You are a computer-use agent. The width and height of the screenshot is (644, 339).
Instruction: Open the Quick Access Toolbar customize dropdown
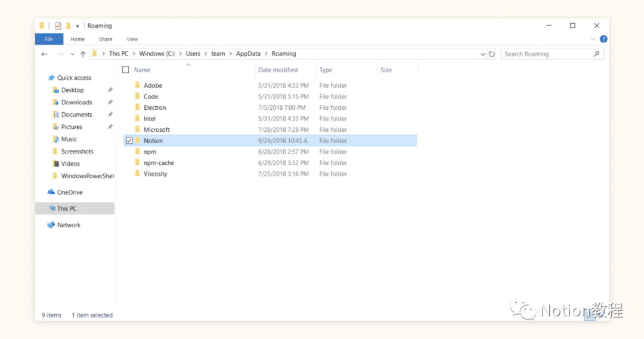78,26
